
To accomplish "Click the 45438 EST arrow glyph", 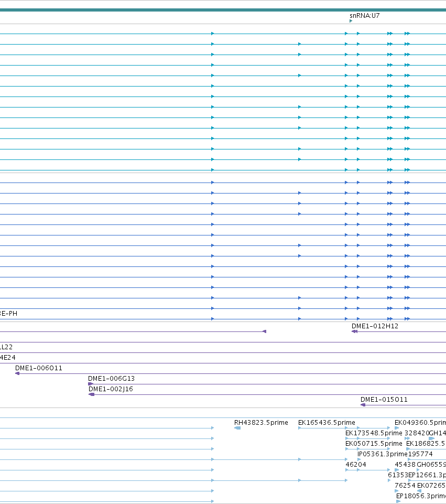I will coord(397,470).
